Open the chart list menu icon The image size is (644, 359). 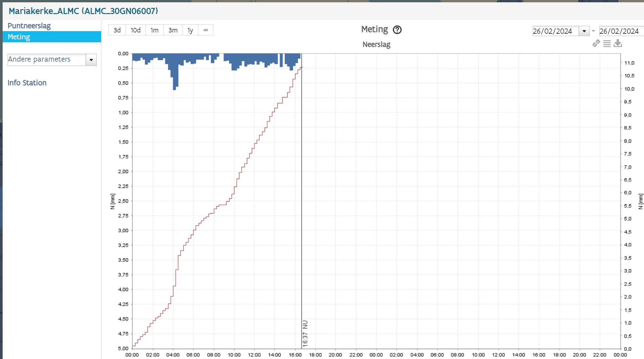click(607, 44)
